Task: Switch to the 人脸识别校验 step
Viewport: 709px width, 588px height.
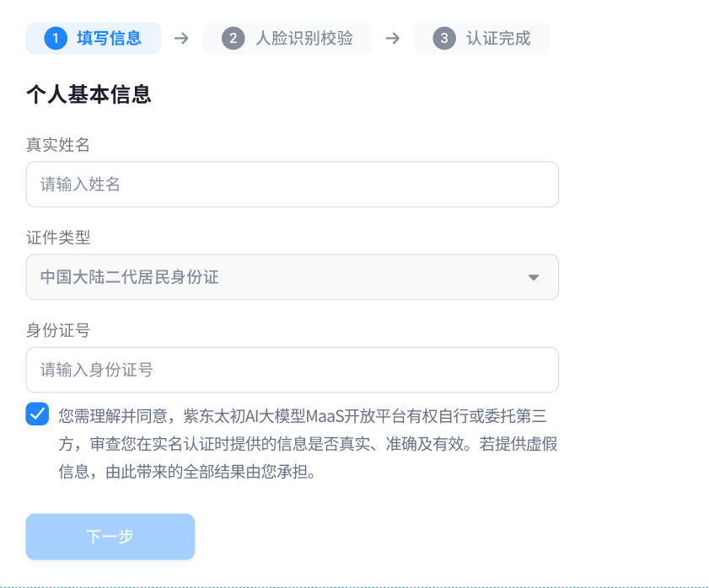Action: [287, 38]
